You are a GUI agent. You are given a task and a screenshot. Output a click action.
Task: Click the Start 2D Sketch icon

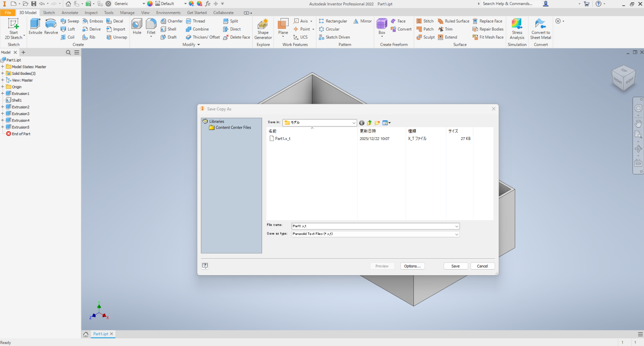14,25
